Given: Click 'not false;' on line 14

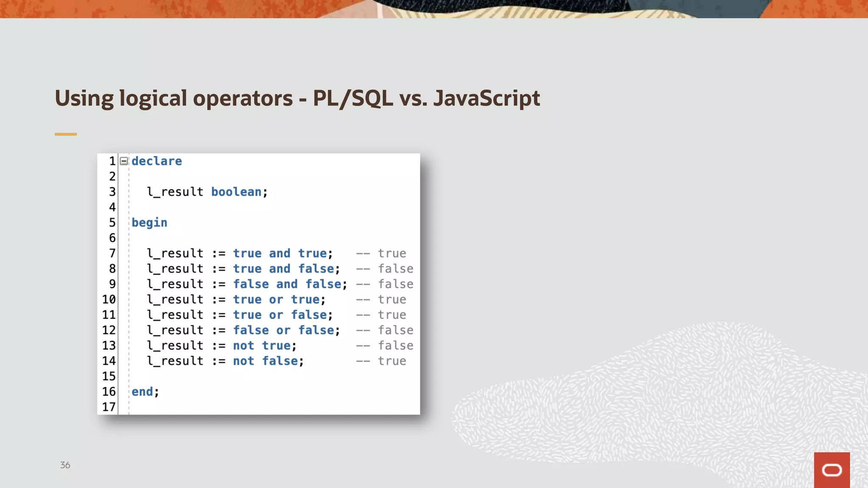Looking at the screenshot, I should (x=269, y=361).
